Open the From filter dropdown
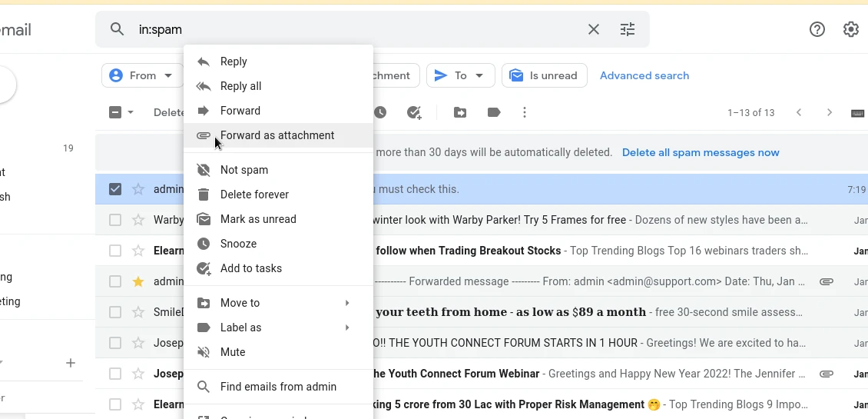This screenshot has width=868, height=419. pos(142,75)
